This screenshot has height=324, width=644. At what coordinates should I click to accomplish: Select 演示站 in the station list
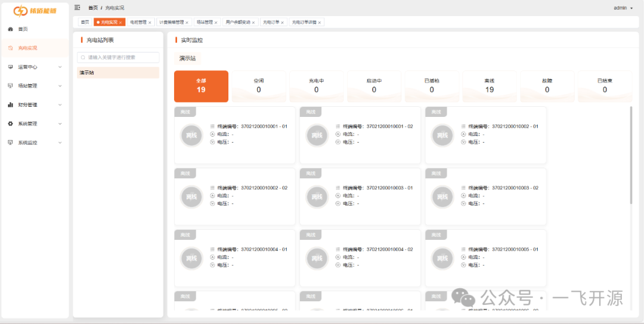(x=118, y=73)
